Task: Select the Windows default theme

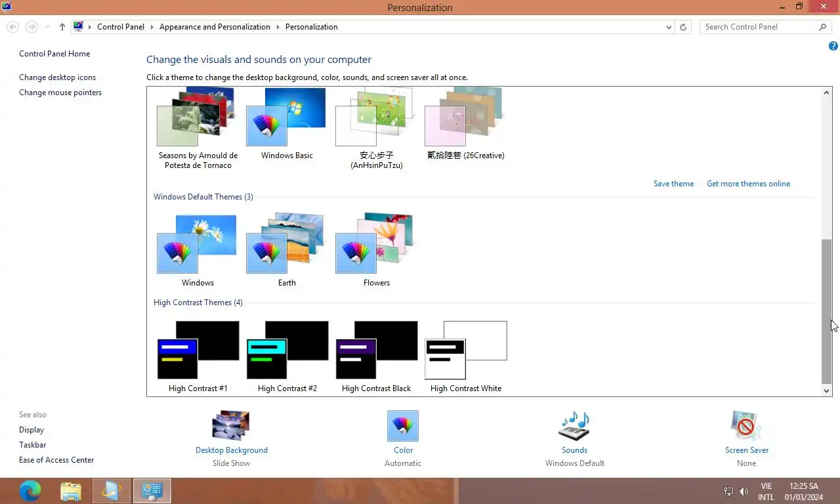Action: 198,251
